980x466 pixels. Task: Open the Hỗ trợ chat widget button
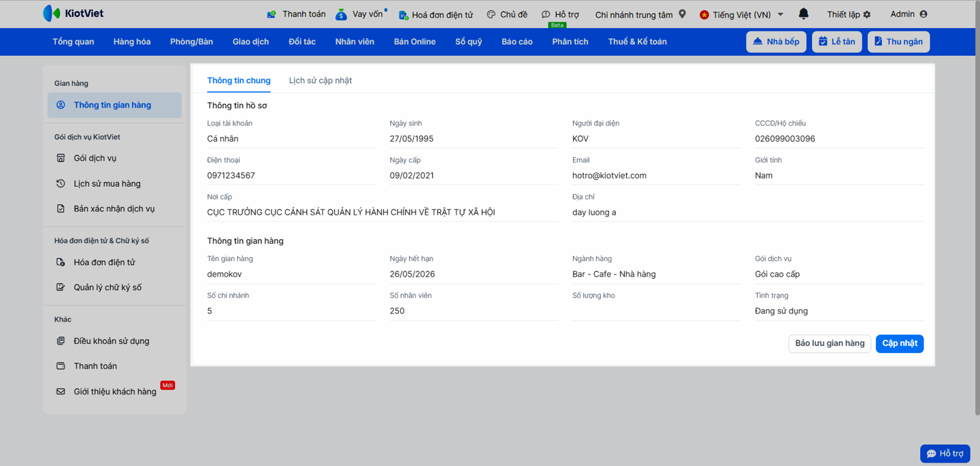[945, 454]
